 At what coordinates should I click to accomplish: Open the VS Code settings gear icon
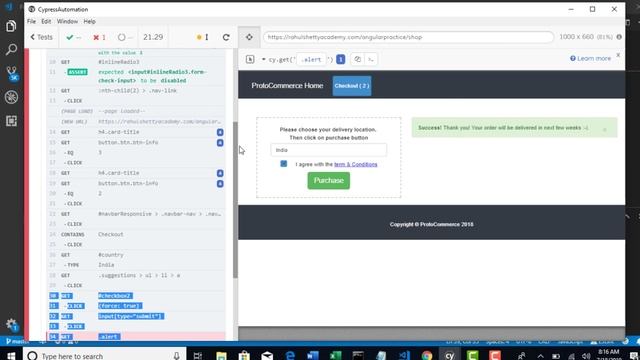[11, 324]
